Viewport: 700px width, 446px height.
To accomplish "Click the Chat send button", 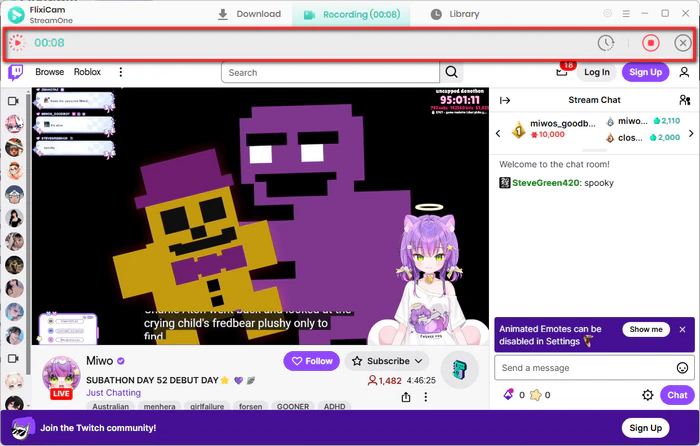I will tap(677, 395).
